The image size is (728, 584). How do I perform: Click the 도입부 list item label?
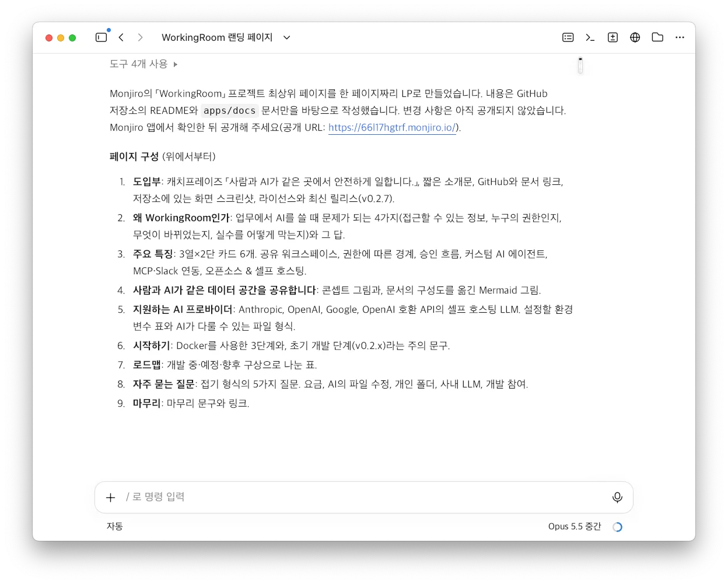pos(147,181)
